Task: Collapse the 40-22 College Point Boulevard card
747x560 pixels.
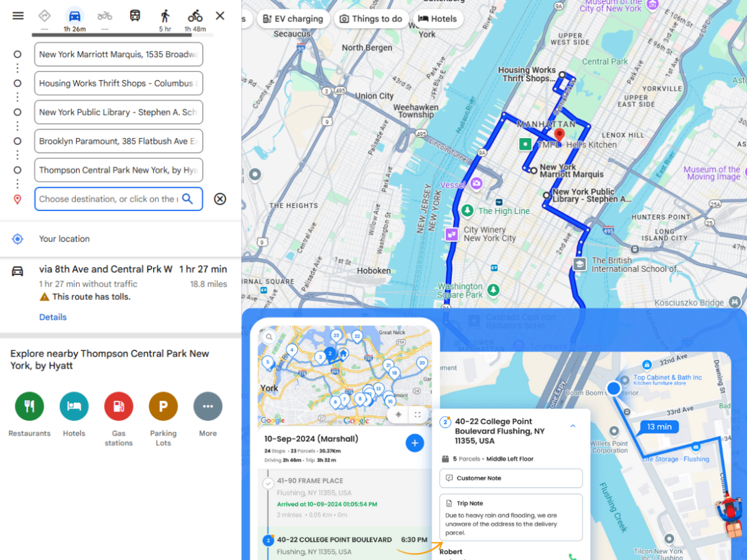Action: point(573,426)
